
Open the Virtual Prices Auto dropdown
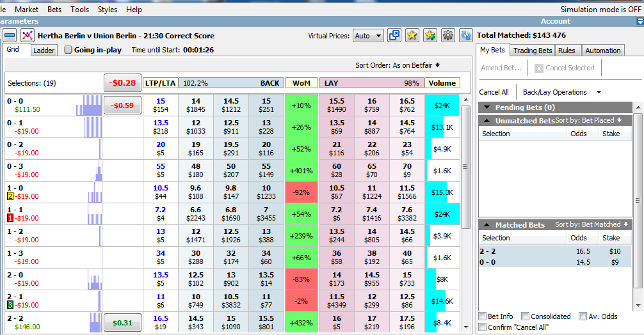click(x=368, y=36)
